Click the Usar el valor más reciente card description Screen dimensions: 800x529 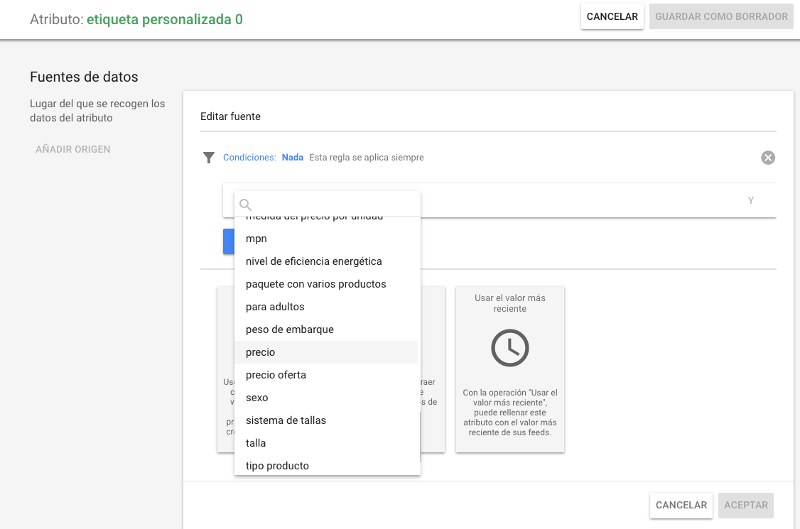(510, 412)
